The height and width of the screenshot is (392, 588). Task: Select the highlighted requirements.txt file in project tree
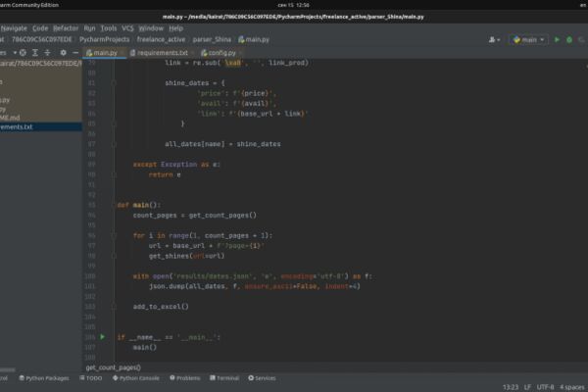(x=41, y=126)
